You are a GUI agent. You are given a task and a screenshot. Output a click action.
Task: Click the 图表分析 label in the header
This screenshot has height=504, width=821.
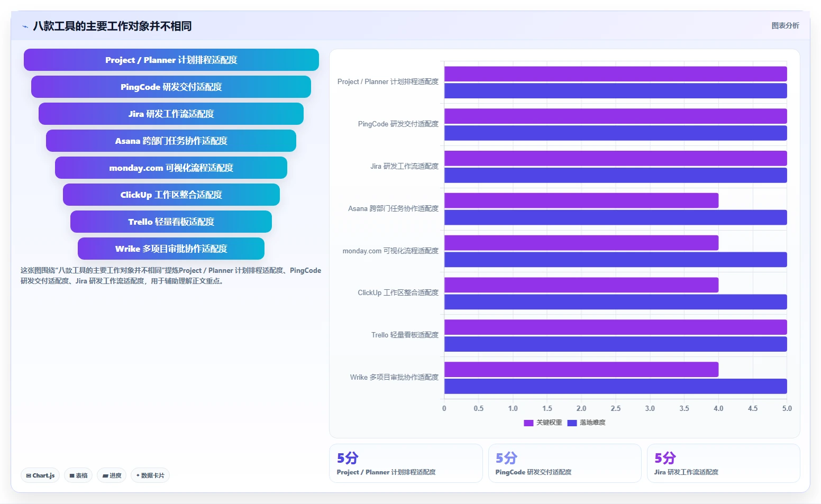coord(785,25)
